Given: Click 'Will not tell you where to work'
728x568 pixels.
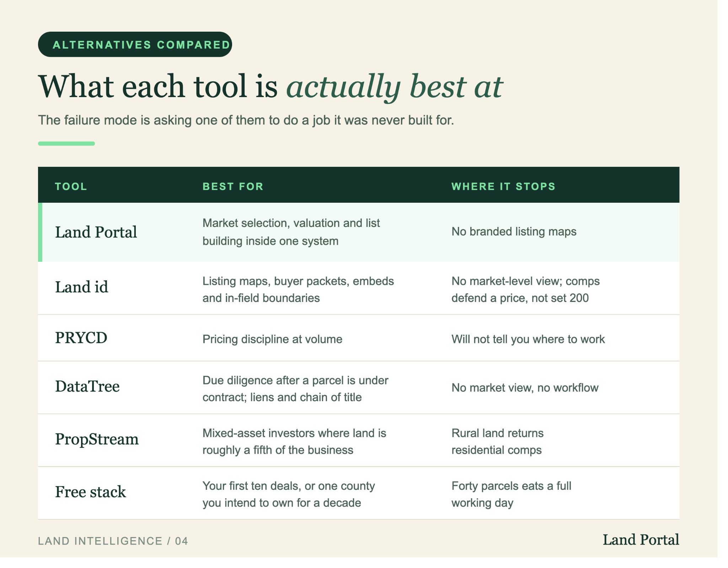Looking at the screenshot, I should click(528, 339).
